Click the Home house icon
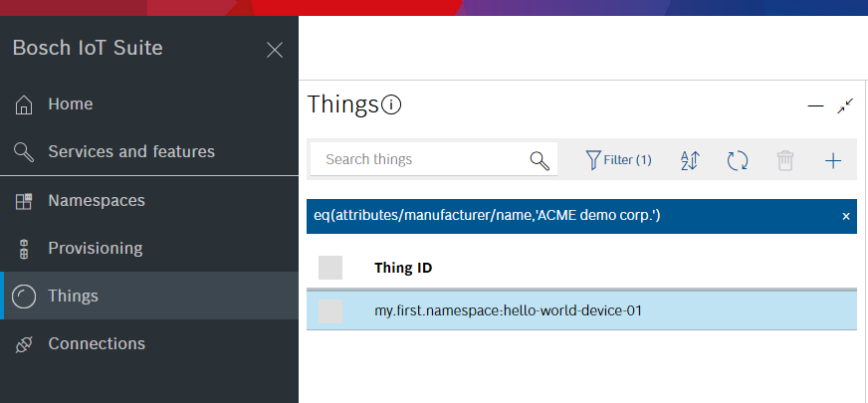 [24, 104]
